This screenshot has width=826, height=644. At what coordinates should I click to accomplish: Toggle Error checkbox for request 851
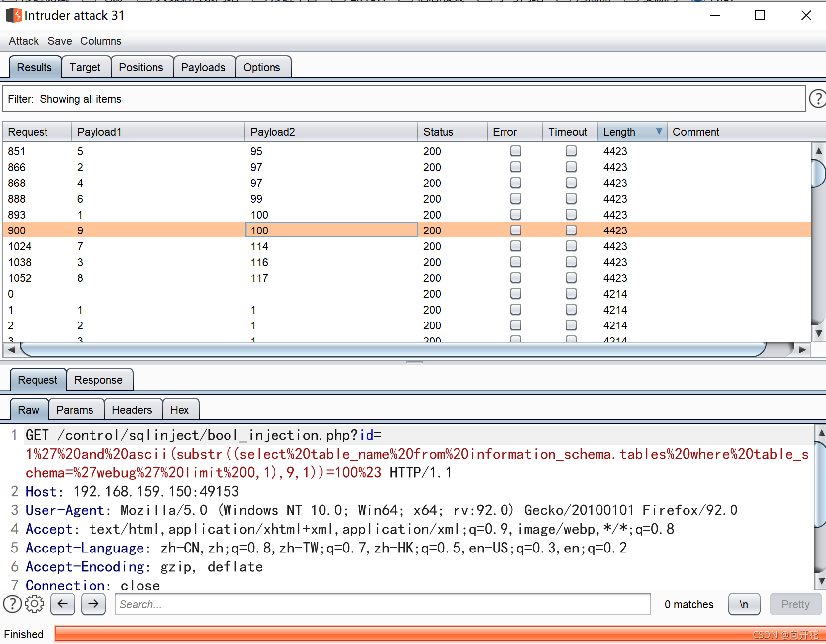(516, 151)
